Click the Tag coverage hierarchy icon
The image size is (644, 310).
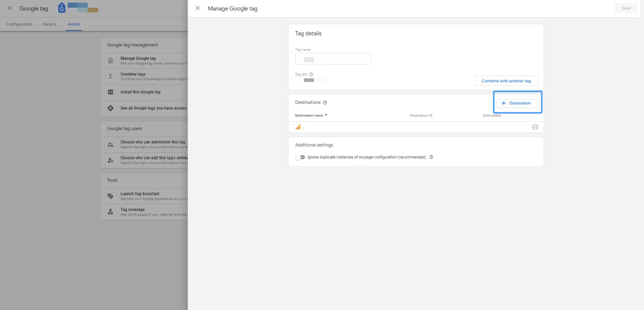coord(110,212)
